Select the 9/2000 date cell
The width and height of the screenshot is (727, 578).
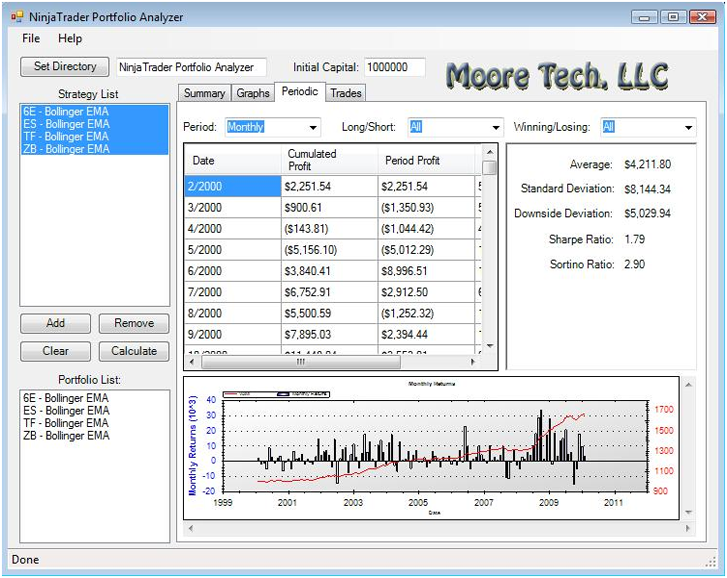pos(233,334)
